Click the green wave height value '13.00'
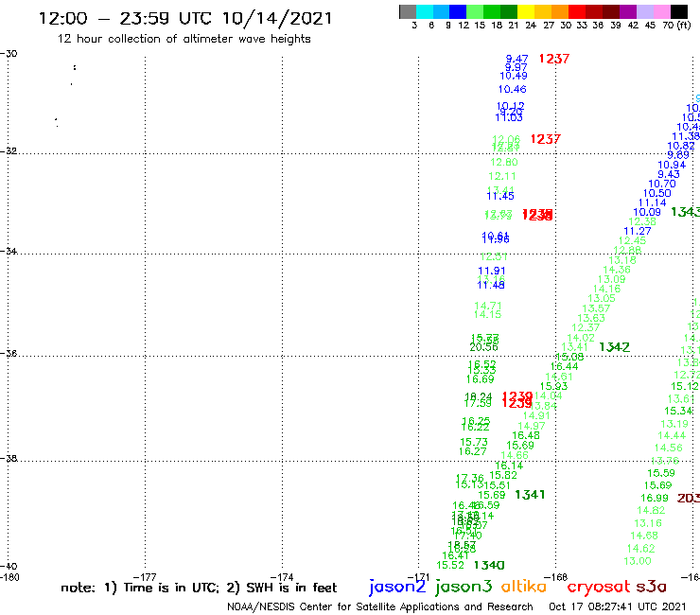 click(x=638, y=561)
